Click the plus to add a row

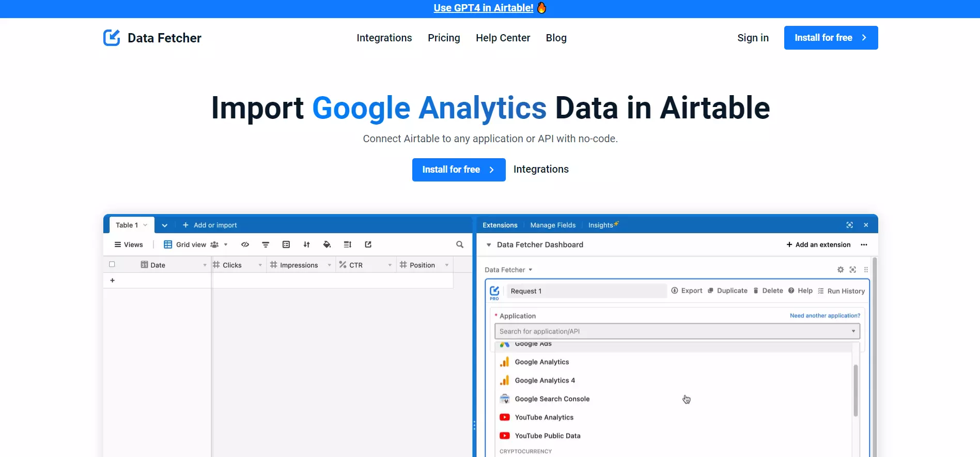click(112, 280)
